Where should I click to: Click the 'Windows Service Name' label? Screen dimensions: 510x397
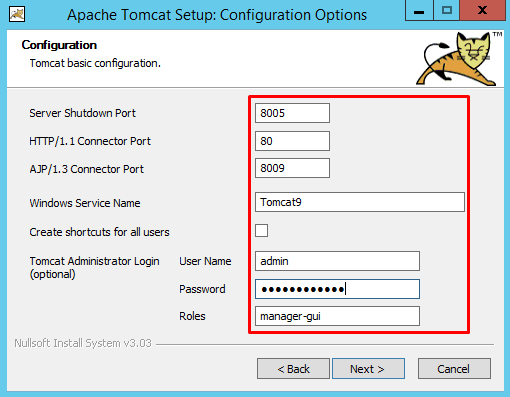tap(85, 203)
